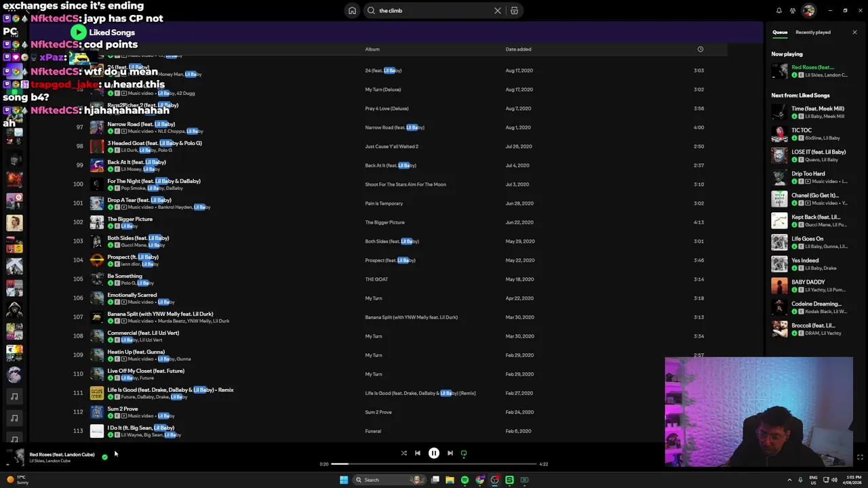Screen dimensions: 868x488
Task: Click album art for Life Is Good Remix
Action: [97, 393]
